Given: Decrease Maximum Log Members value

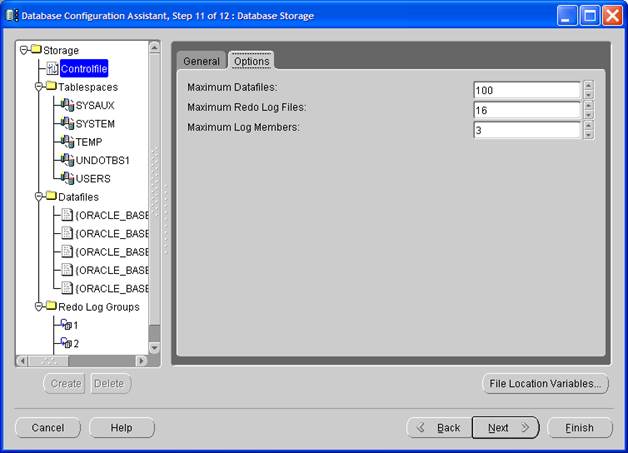Looking at the screenshot, I should [588, 135].
